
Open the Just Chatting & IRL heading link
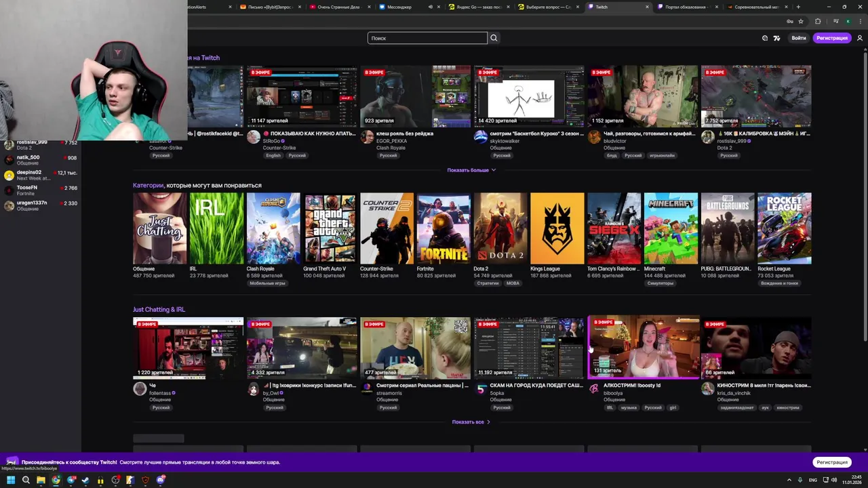(x=159, y=309)
